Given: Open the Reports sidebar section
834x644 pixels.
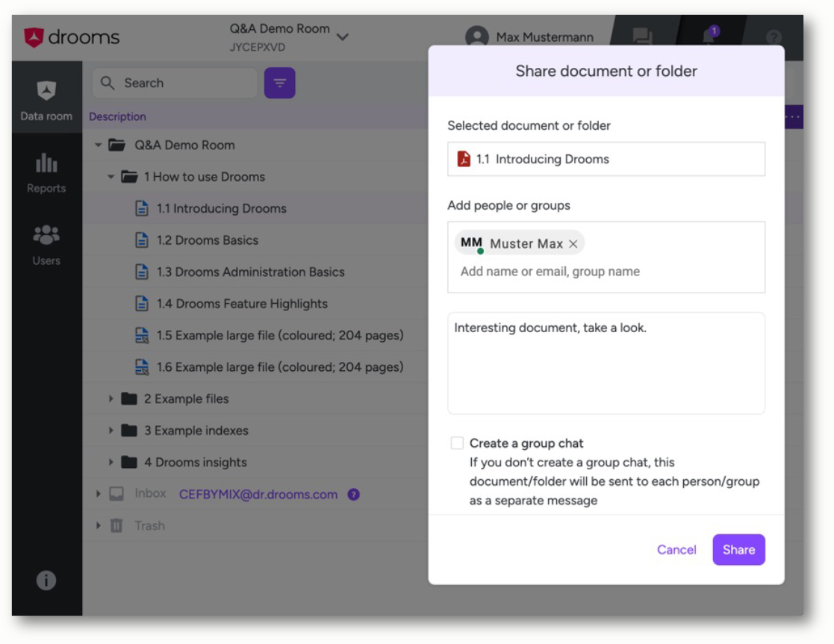Looking at the screenshot, I should (x=46, y=173).
